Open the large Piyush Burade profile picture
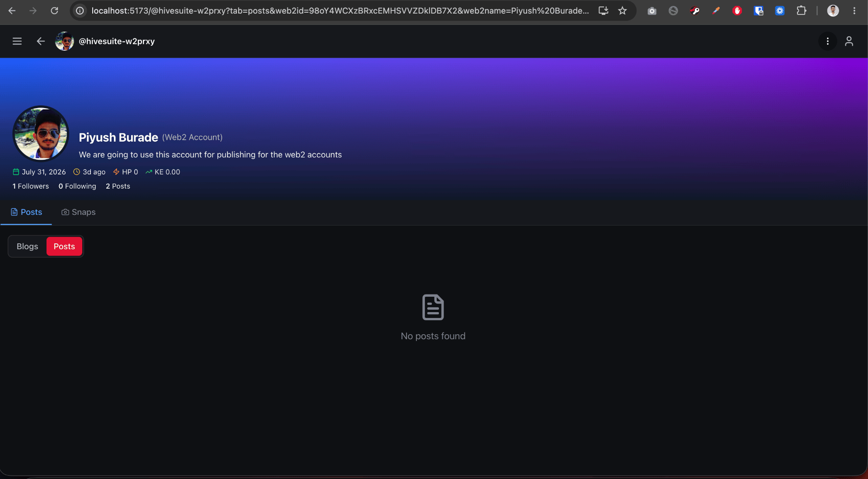 click(x=41, y=133)
